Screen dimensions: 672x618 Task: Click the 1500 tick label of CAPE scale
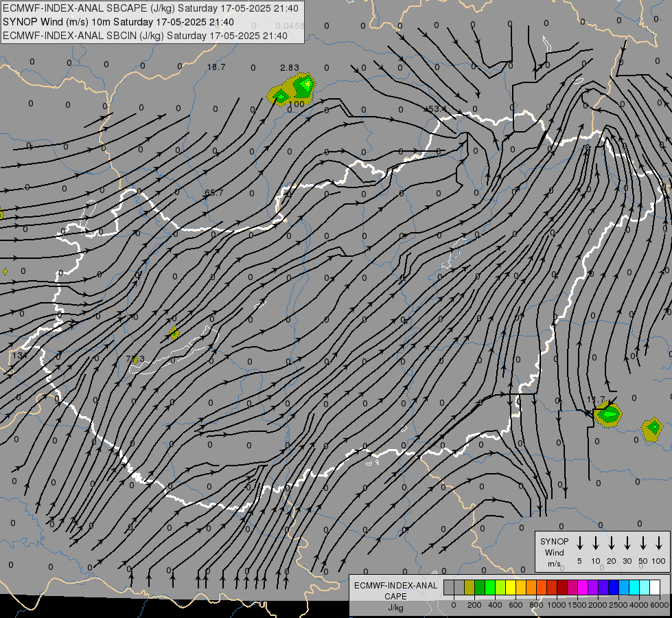pos(577,605)
